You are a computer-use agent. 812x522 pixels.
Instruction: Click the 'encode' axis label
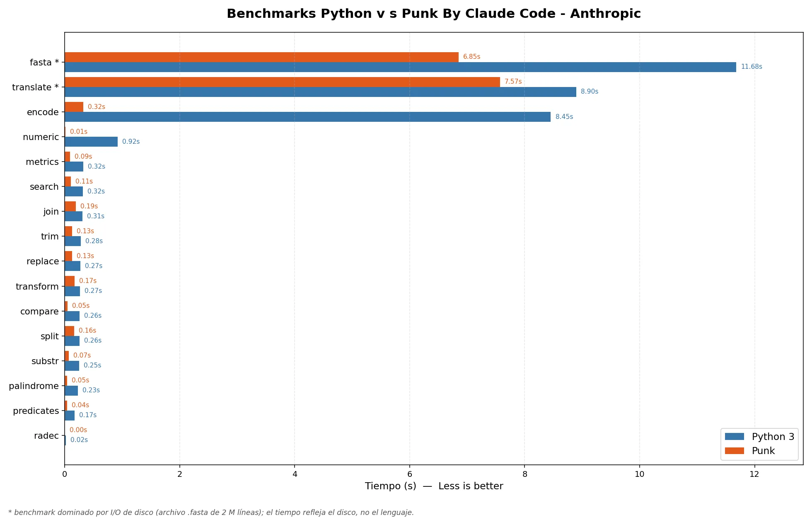[x=43, y=112]
